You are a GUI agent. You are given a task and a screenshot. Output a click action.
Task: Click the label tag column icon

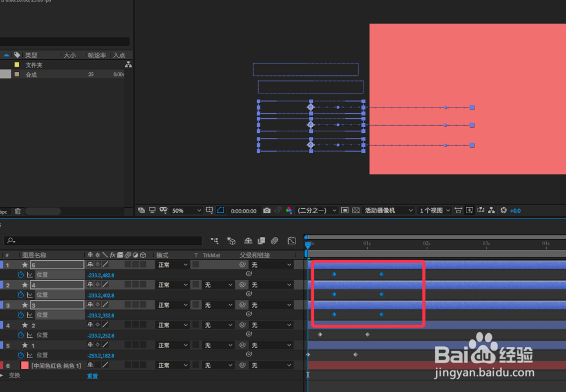(x=17, y=55)
